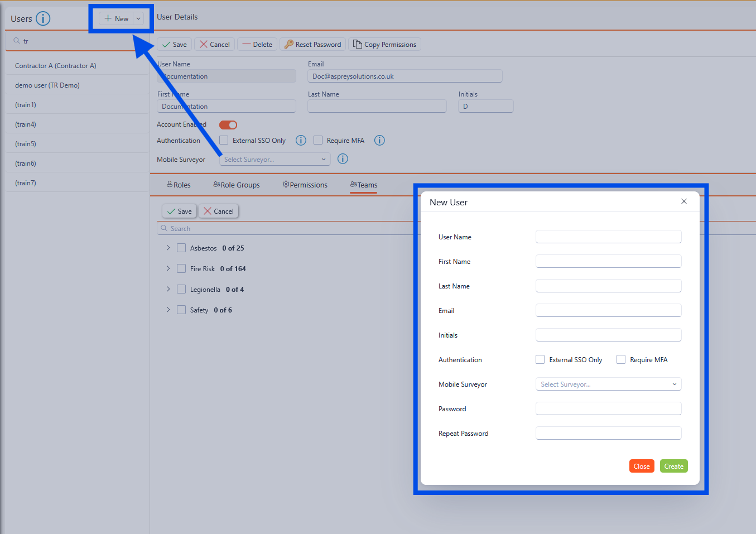Toggle the Account Enabled switch
This screenshot has height=534, width=756.
click(x=228, y=125)
